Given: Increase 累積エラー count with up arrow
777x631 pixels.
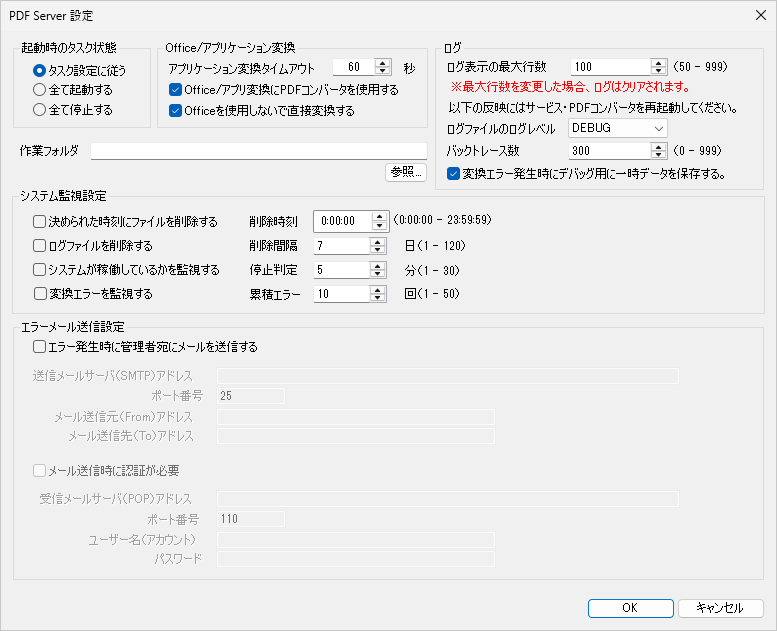Looking at the screenshot, I should coord(377,289).
